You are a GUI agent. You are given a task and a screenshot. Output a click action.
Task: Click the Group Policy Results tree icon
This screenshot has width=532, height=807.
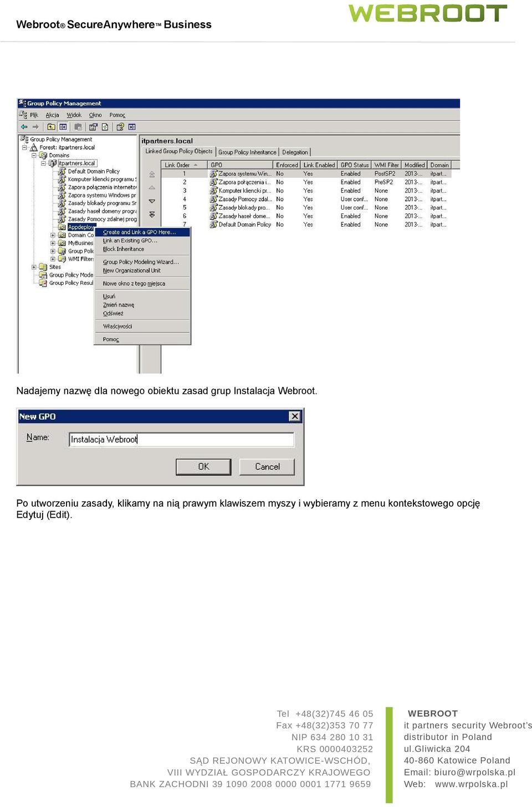[43, 283]
